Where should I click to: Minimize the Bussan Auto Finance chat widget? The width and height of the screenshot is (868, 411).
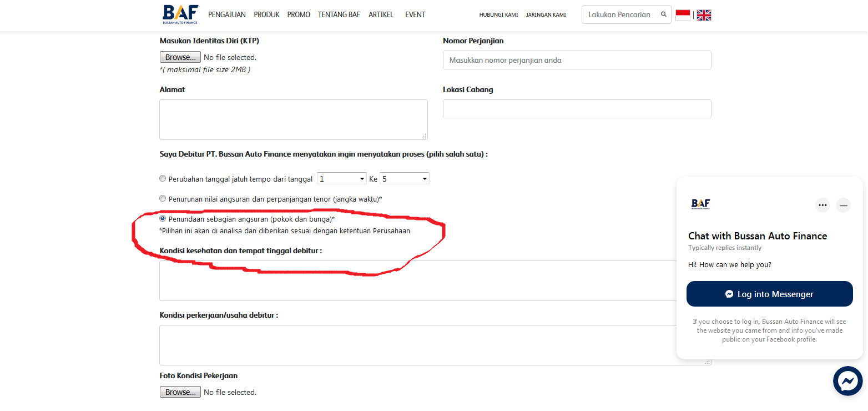click(843, 205)
